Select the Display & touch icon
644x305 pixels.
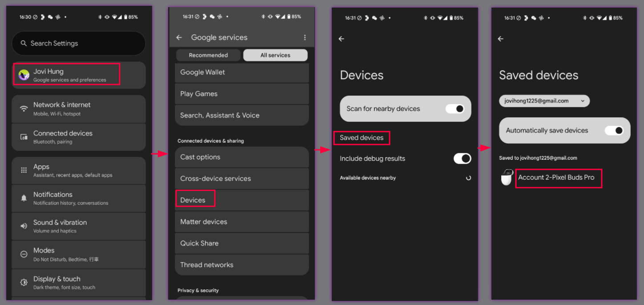click(24, 282)
